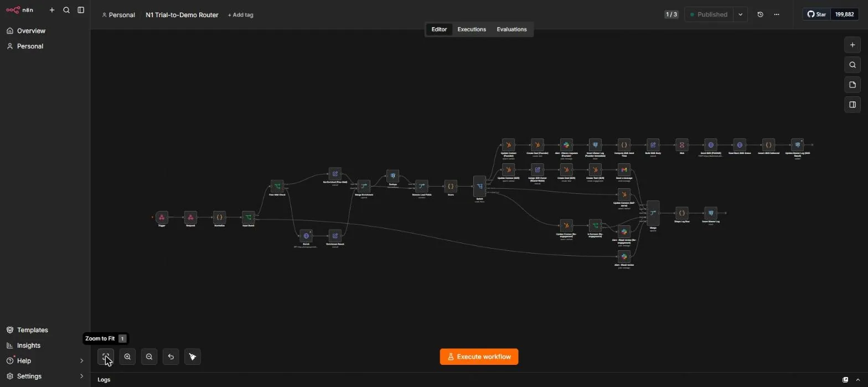The width and height of the screenshot is (868, 387).
Task: Add a node with the canvas plus button
Action: pos(852,45)
